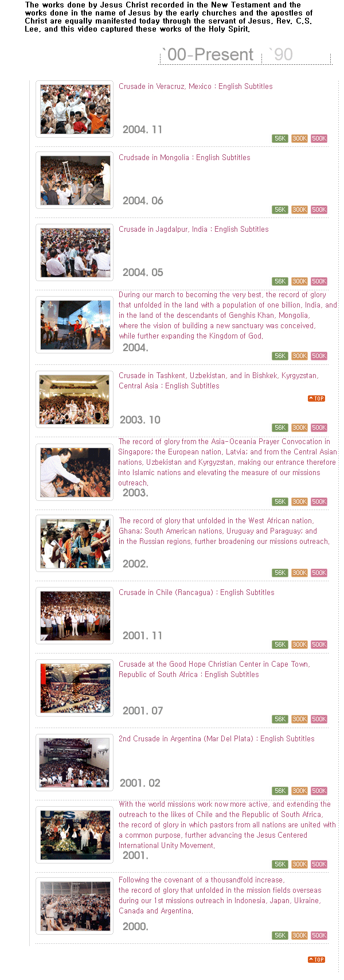344x980 pixels.
Task: Play Veracruz Mexico crusade at 56K
Action: 280,138
